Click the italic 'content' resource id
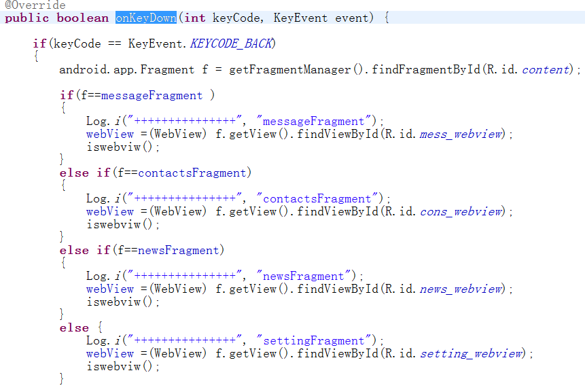This screenshot has width=585, height=392. [546, 70]
